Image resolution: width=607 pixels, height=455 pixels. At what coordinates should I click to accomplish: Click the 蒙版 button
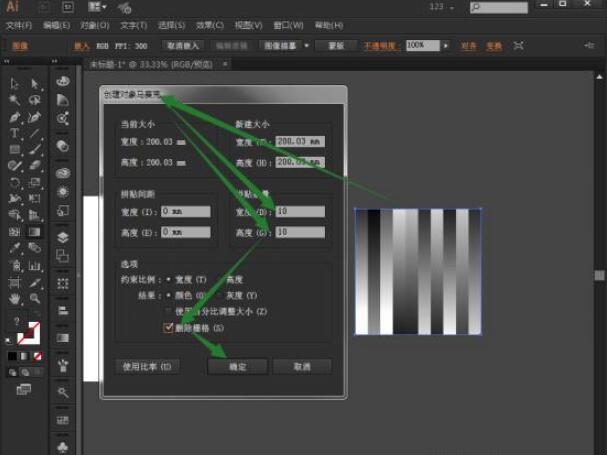point(336,46)
